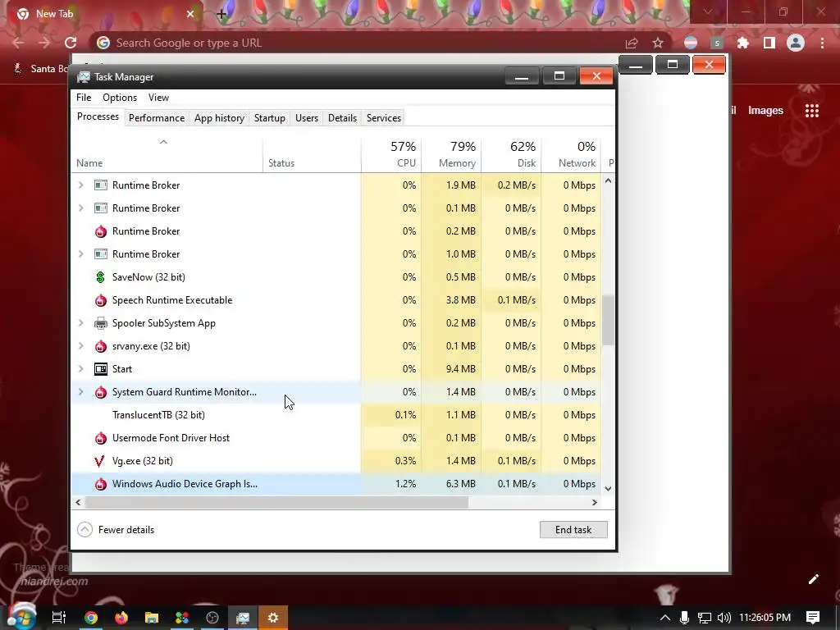Viewport: 840px width, 630px height.
Task: Click the customize page pencil icon
Action: click(813, 579)
